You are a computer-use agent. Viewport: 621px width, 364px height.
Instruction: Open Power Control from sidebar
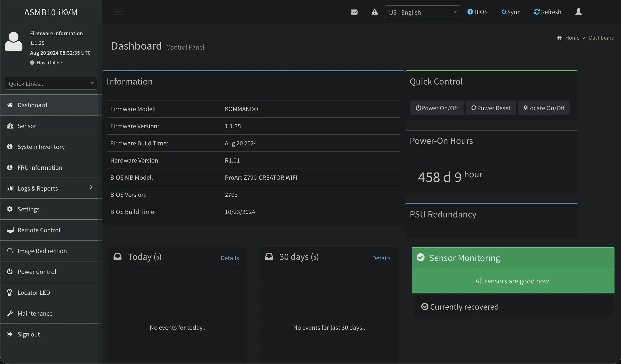pyautogui.click(x=51, y=272)
